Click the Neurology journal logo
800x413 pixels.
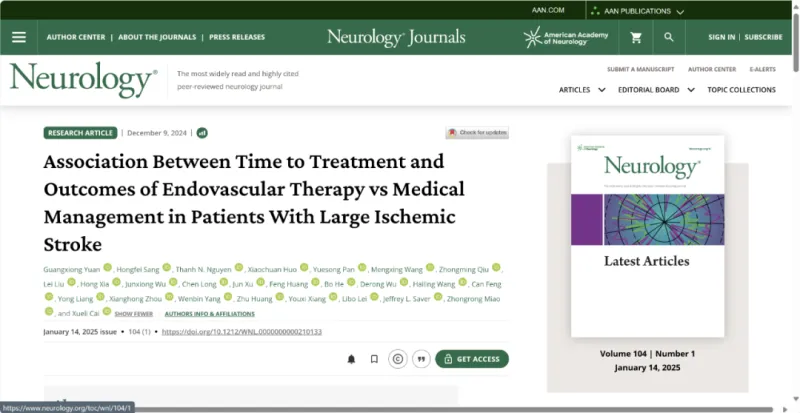pos(84,80)
